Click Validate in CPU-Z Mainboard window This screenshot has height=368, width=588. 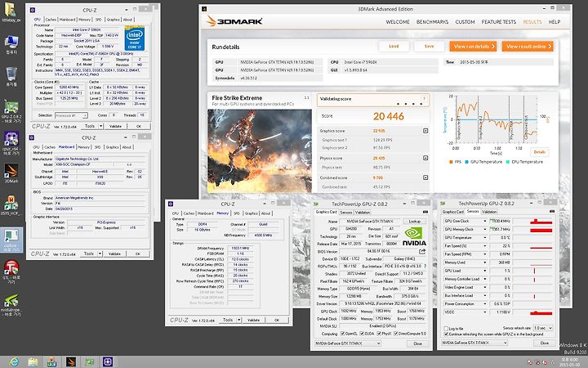114,254
